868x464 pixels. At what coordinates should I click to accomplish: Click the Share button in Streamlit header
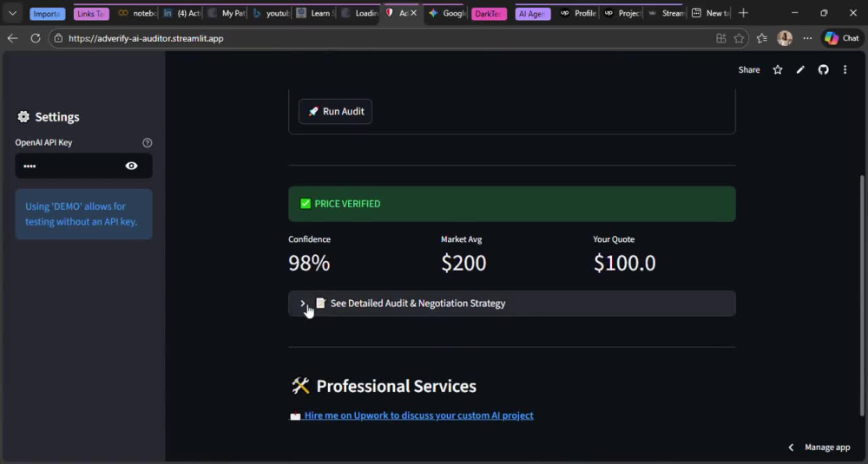(x=748, y=69)
